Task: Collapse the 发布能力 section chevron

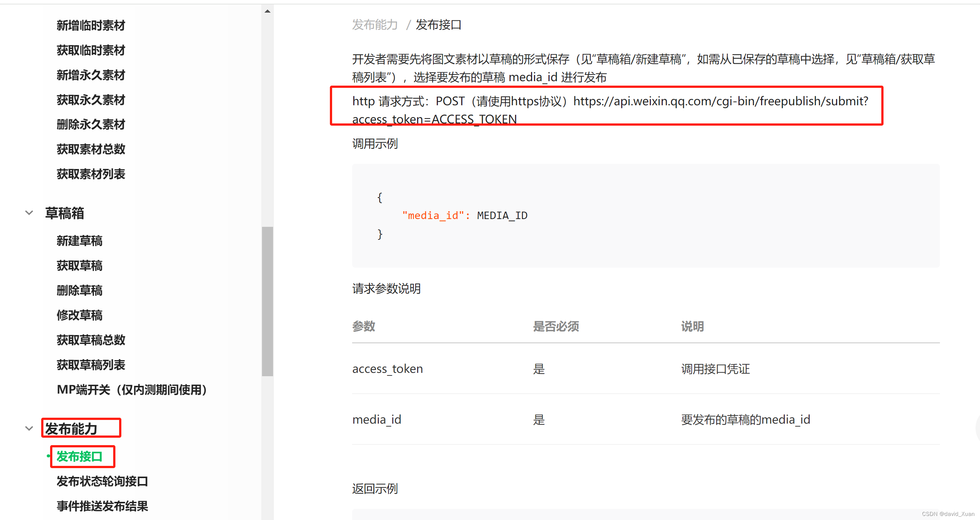Action: pyautogui.click(x=29, y=428)
